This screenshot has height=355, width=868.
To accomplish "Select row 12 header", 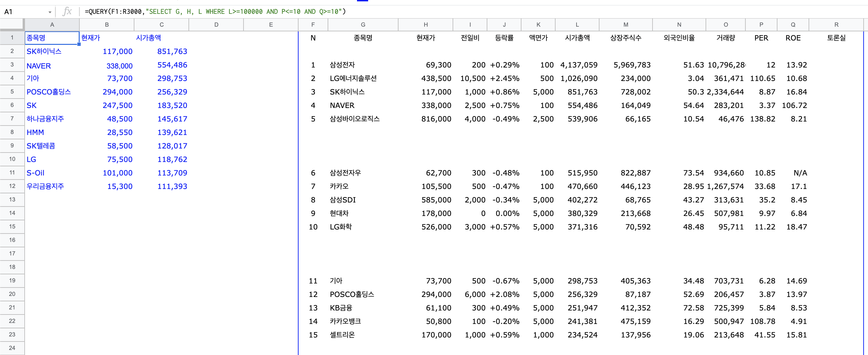I will [x=12, y=186].
